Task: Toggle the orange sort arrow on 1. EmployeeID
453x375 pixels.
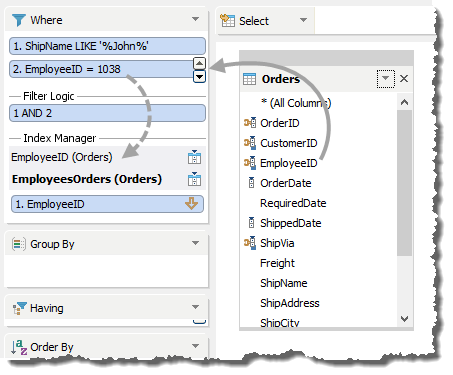Action: [191, 203]
